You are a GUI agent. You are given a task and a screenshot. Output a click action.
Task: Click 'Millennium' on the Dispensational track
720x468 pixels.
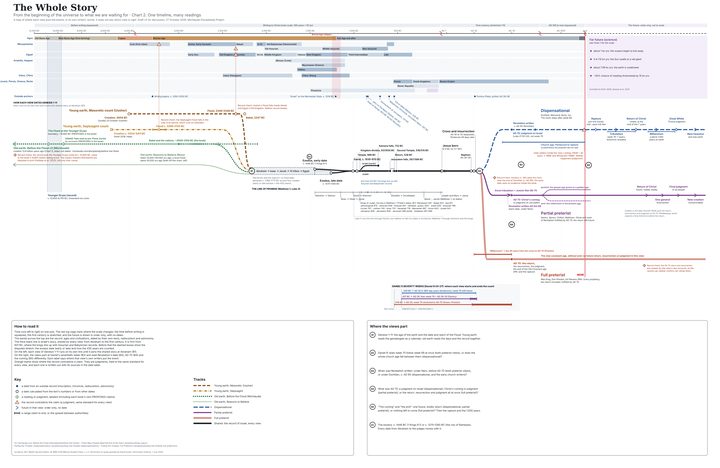[x=656, y=134]
